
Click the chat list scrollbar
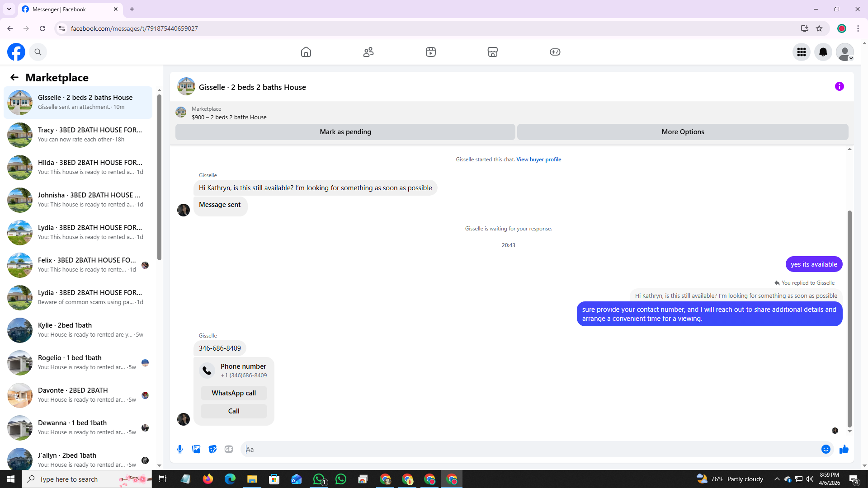pyautogui.click(x=159, y=176)
